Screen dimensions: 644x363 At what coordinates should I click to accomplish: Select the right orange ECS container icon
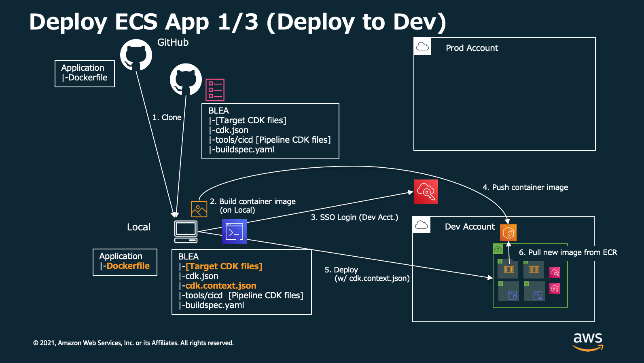pos(534,269)
